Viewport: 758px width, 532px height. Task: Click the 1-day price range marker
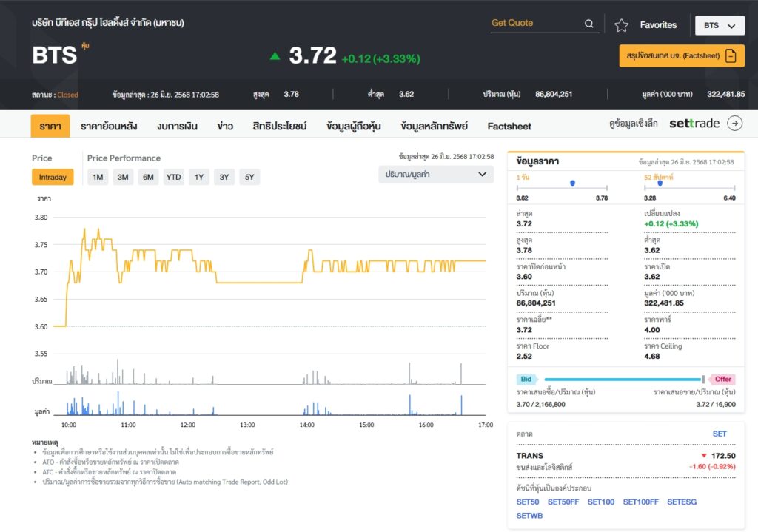pyautogui.click(x=572, y=183)
